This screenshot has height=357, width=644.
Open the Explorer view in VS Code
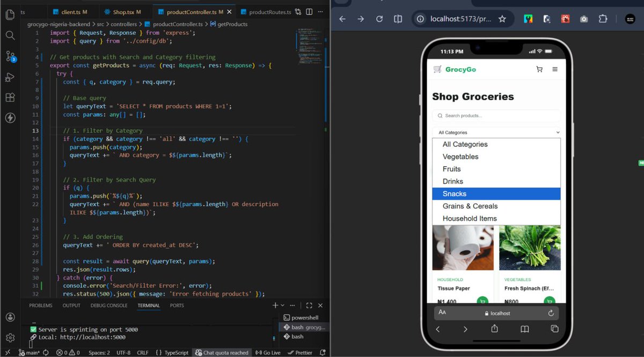[x=10, y=14]
